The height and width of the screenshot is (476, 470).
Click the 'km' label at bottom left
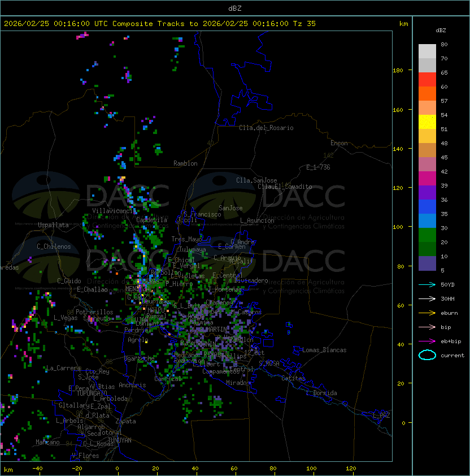[8, 470]
